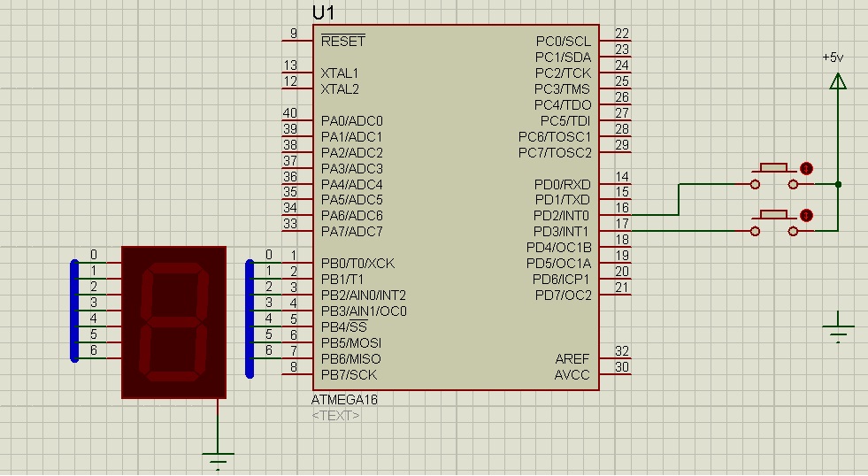Click the PC2/TCK pin label
Viewport: 868px width, 476px height.
coord(563,73)
